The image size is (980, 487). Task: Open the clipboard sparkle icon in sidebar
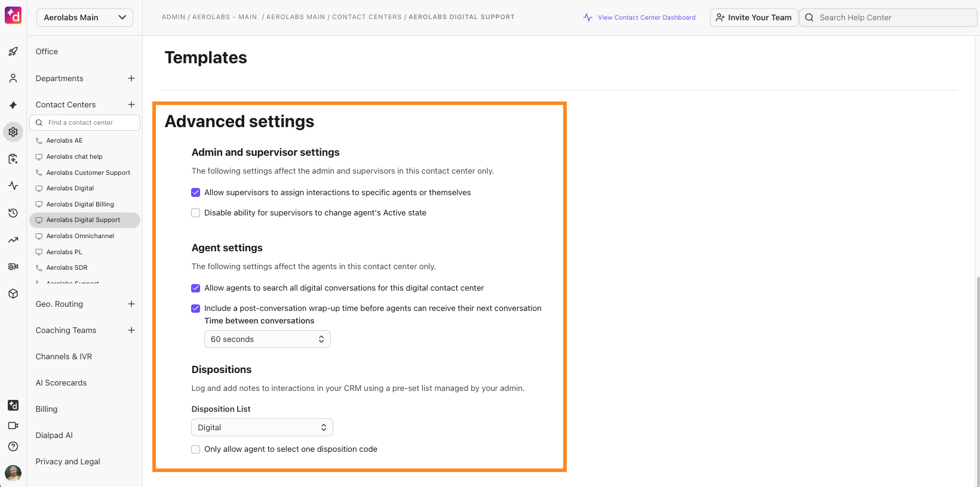click(x=13, y=159)
